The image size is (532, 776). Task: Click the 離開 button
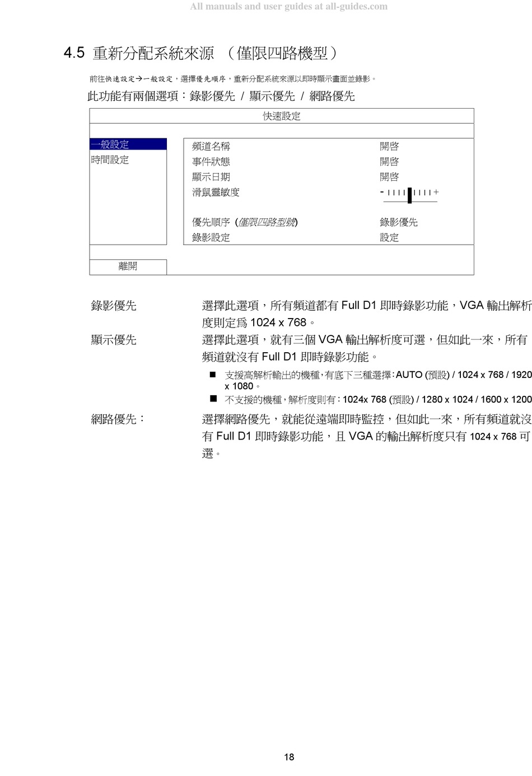click(x=128, y=267)
